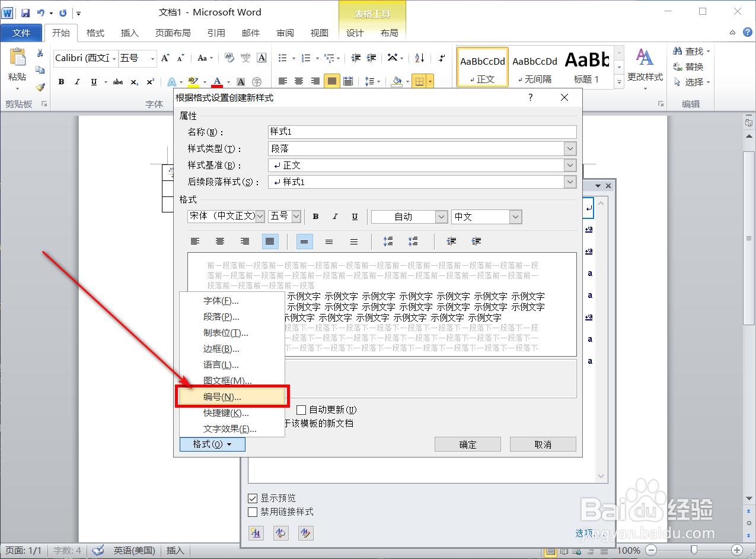Screen dimensions: 756x559
Task: Click the Strikethrough abc icon
Action: point(118,82)
